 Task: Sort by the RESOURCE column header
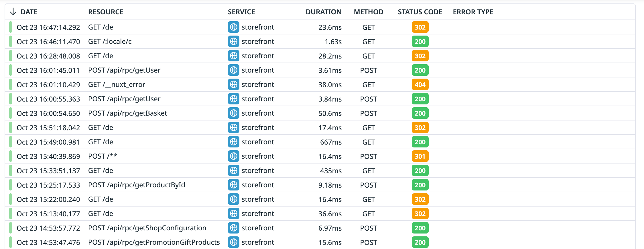106,12
